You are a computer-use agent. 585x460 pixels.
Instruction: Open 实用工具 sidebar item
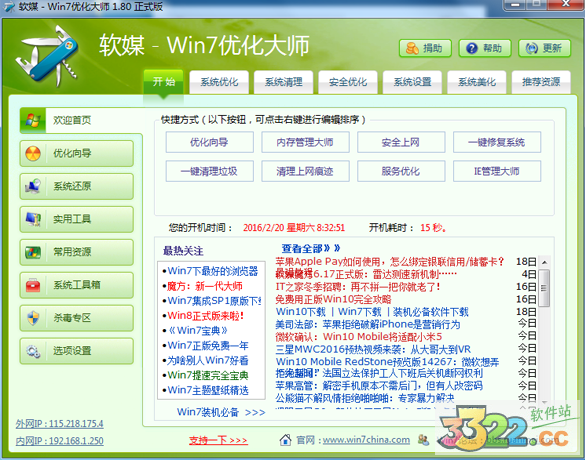click(x=76, y=219)
